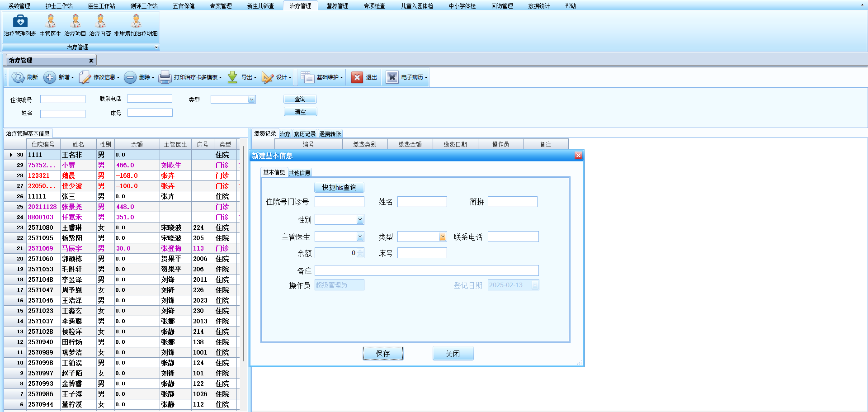
Task: Select the row for patient 李逸聪
Action: (x=122, y=321)
